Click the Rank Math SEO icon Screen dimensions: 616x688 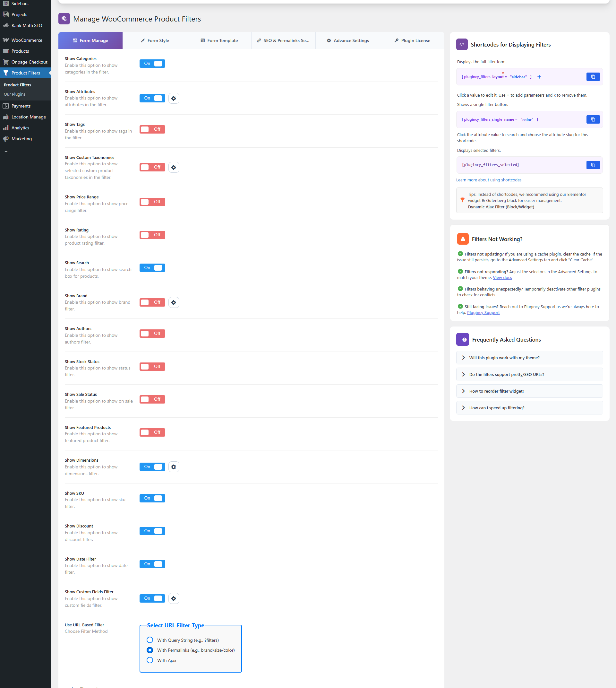(x=6, y=25)
